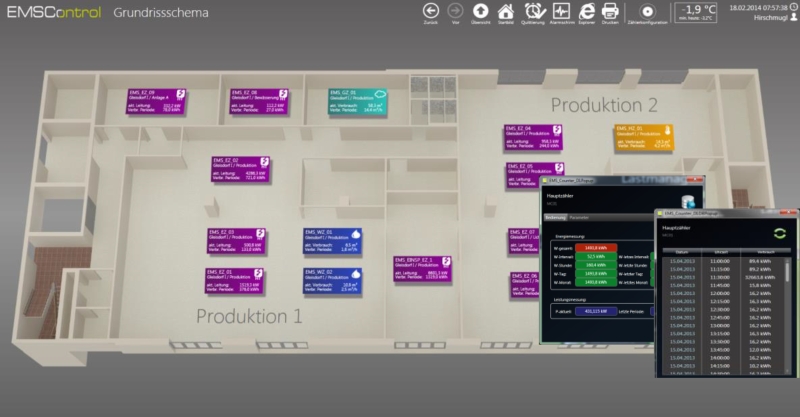This screenshot has height=417, width=800.
Task: Click cloud icon on EMS_GZ_01 tile
Action: coord(380,94)
